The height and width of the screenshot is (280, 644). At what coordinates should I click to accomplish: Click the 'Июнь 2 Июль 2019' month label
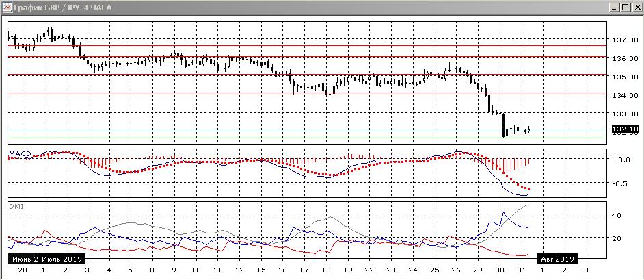pos(46,259)
